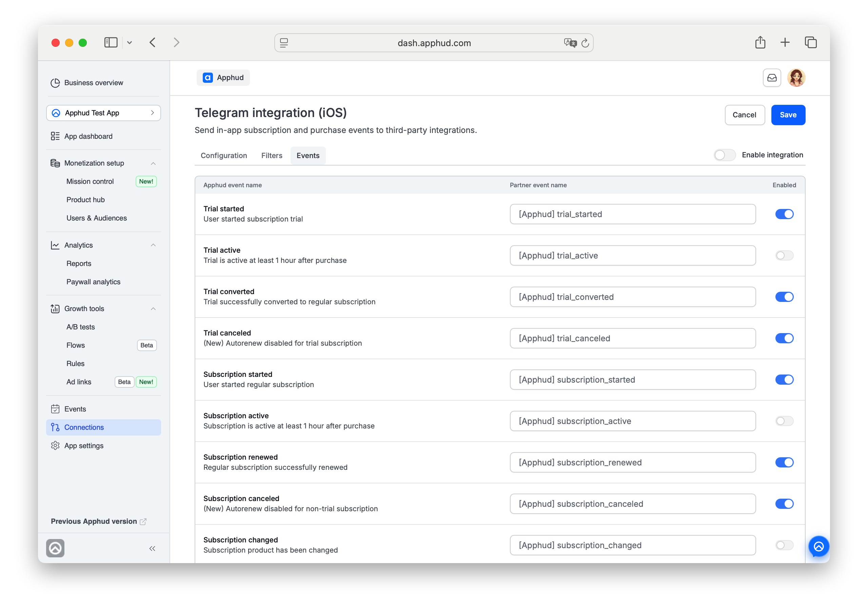Click the Analytics line chart icon
The height and width of the screenshot is (614, 868).
55,245
